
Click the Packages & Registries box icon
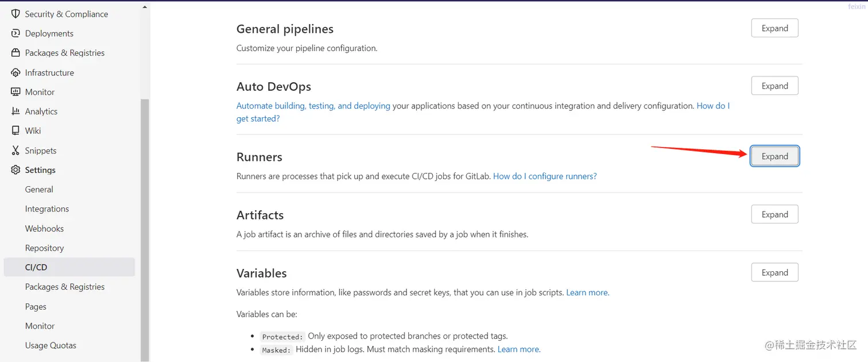(15, 53)
